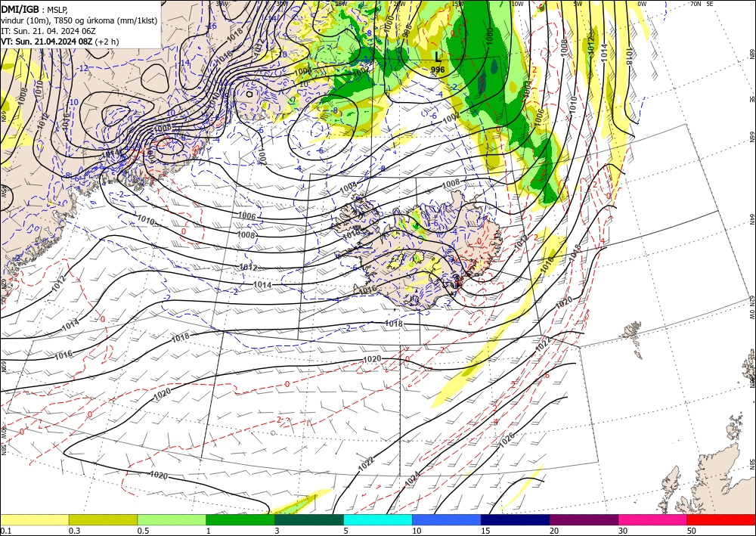Select the green 1 mm legend swatch
Image resolution: width=756 pixels, height=536 pixels.
coord(240,519)
